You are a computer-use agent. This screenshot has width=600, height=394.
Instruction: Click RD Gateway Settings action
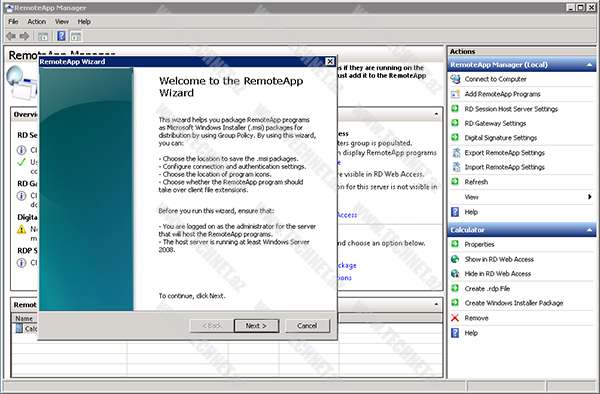[495, 124]
